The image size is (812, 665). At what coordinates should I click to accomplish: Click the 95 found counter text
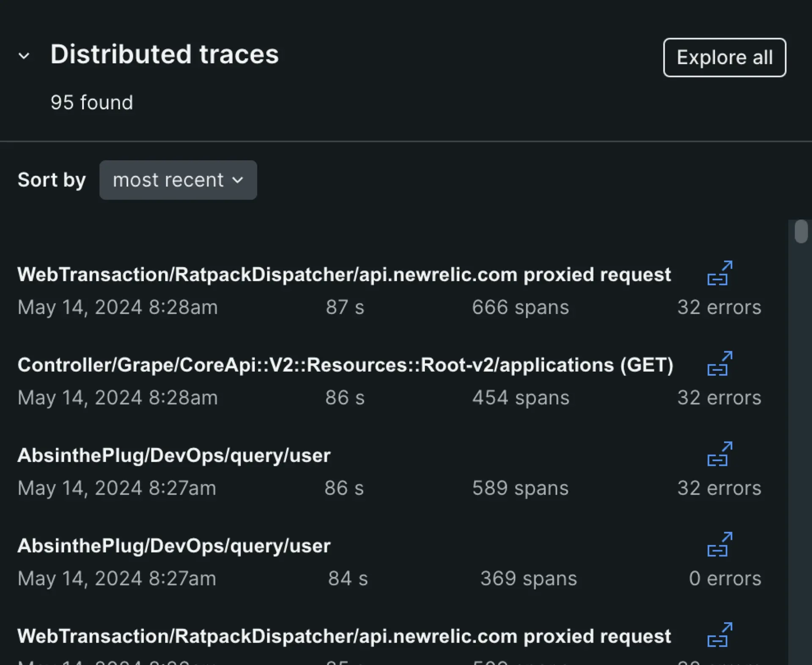coord(92,102)
